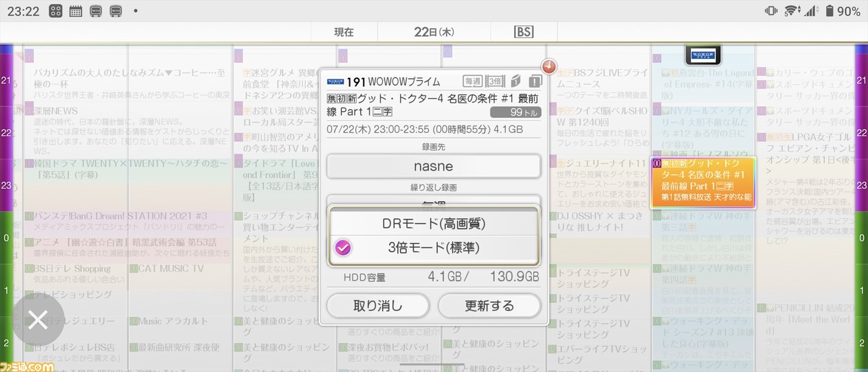868x372 pixels.
Task: Tap the book-shaped icon in dialog header
Action: tap(516, 81)
